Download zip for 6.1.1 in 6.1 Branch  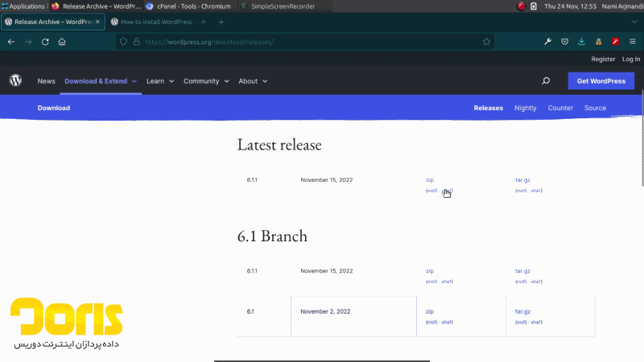tap(430, 271)
